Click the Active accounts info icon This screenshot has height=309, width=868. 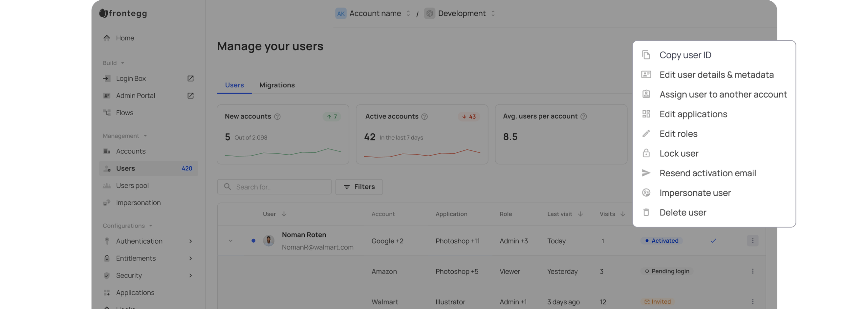pyautogui.click(x=424, y=117)
